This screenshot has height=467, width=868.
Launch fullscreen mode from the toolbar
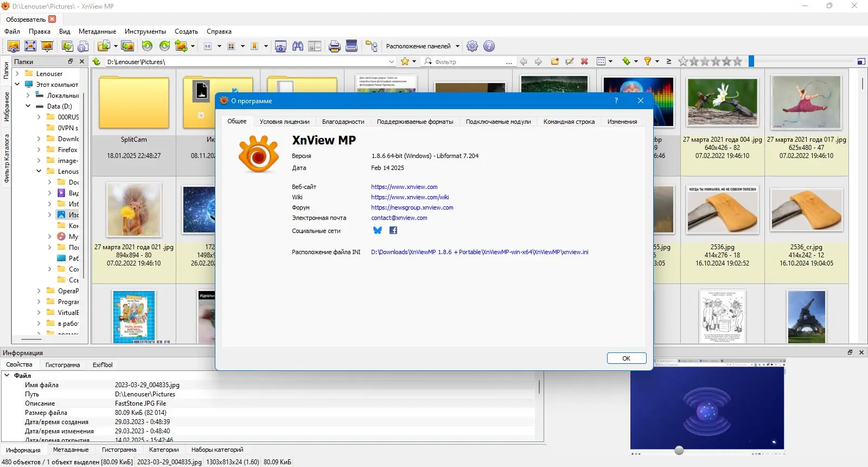30,46
